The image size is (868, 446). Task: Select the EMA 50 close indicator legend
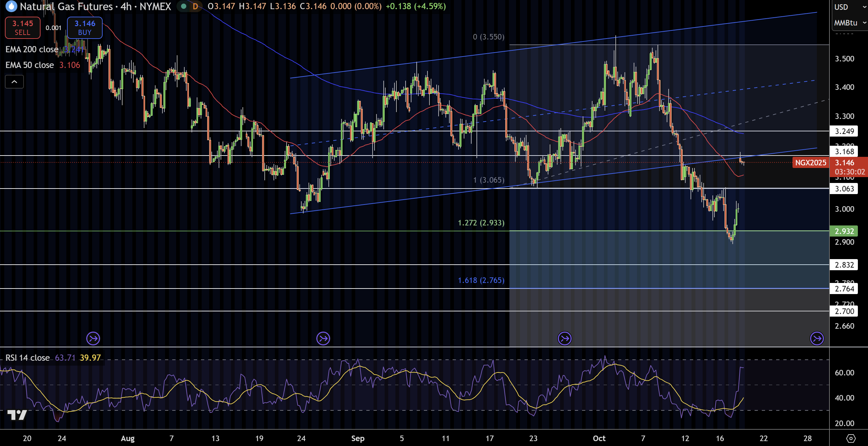pyautogui.click(x=30, y=65)
